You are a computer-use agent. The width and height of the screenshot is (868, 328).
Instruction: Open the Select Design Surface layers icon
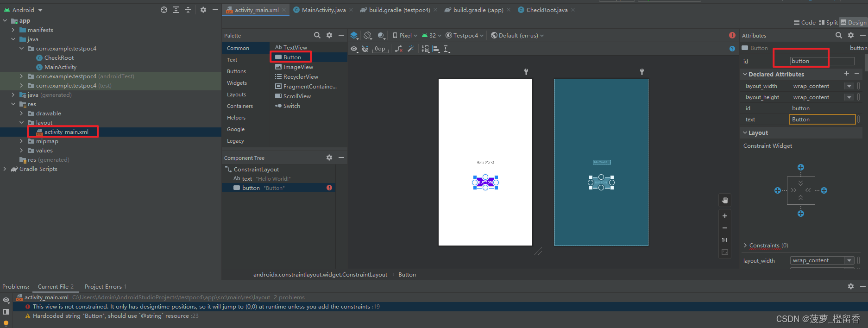[354, 35]
